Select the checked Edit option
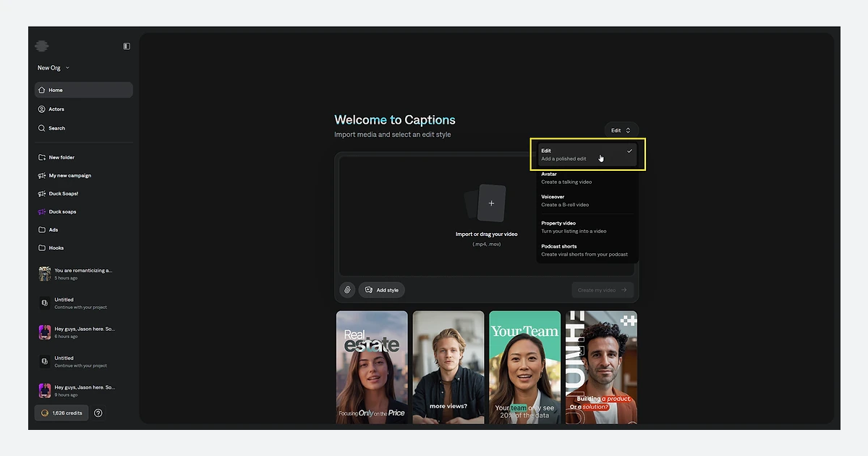The height and width of the screenshot is (456, 868). click(x=587, y=154)
